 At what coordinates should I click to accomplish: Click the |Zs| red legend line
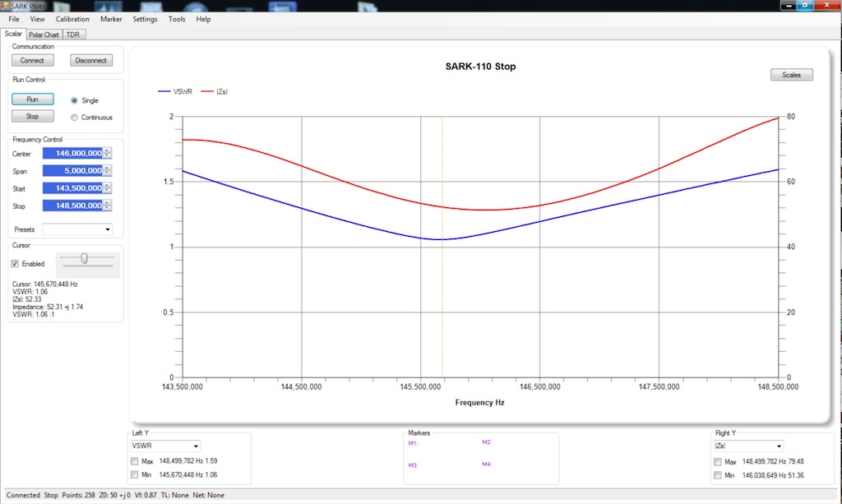pyautogui.click(x=207, y=92)
